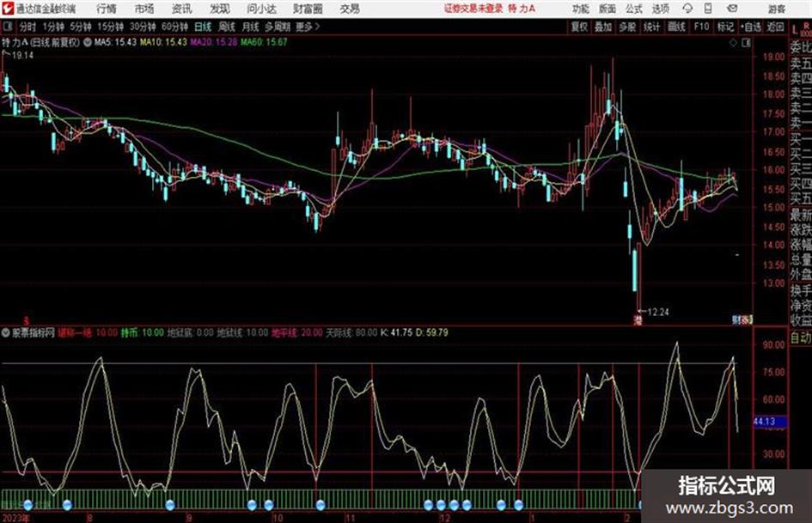Image resolution: width=812 pixels, height=523 pixels.
Task: Click the K: 41.75 indicator value
Action: pos(396,332)
